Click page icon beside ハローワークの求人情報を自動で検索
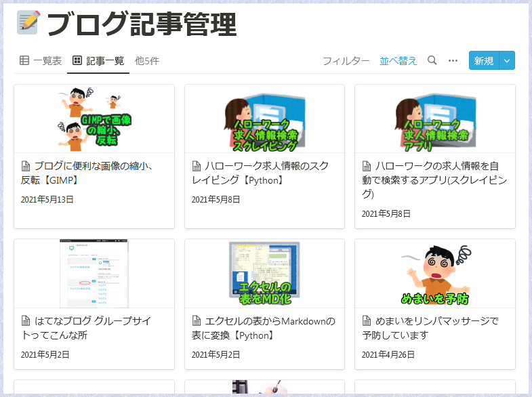The width and height of the screenshot is (532, 397). [367, 166]
